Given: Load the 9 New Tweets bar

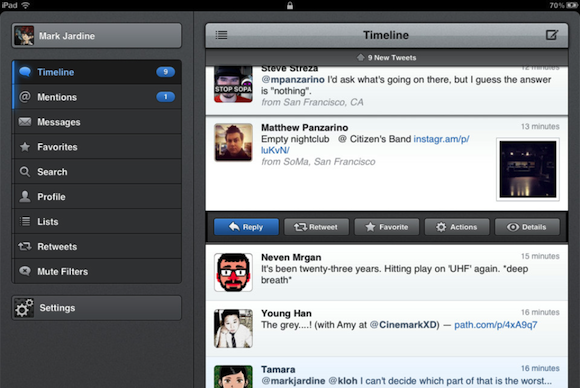Looking at the screenshot, I should coord(387,58).
